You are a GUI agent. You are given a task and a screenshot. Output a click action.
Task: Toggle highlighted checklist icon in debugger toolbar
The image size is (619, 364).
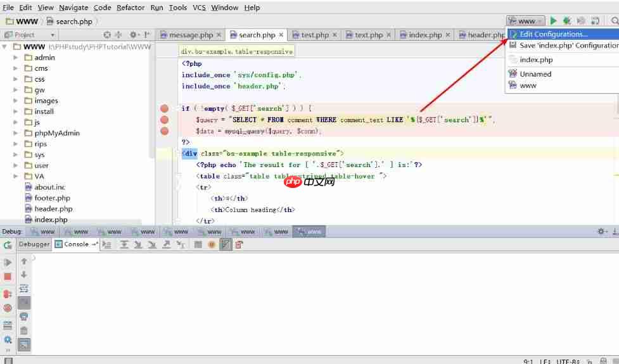(226, 244)
